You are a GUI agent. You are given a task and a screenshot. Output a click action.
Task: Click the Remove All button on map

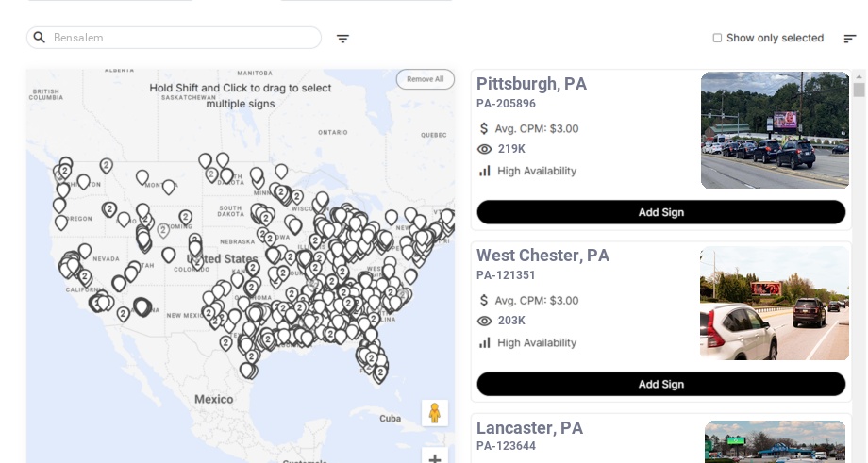point(425,79)
